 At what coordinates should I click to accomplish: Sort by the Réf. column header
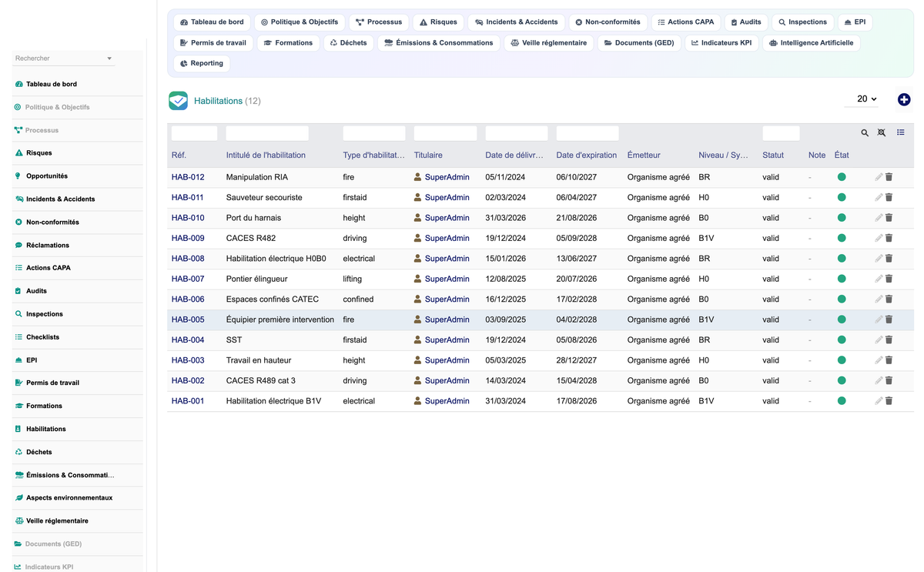pos(179,156)
